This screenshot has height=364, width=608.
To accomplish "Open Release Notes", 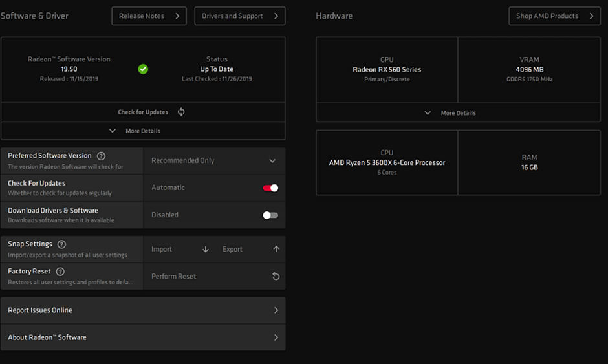I will pos(149,16).
